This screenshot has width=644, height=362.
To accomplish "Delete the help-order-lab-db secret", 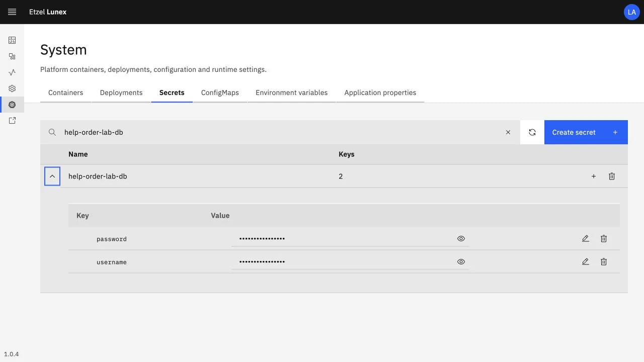I will pyautogui.click(x=612, y=176).
